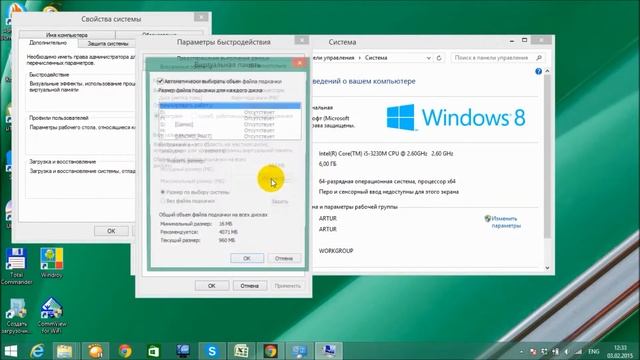Expand the address bar dropdown in Система
640x360 pixels.
tap(428, 58)
